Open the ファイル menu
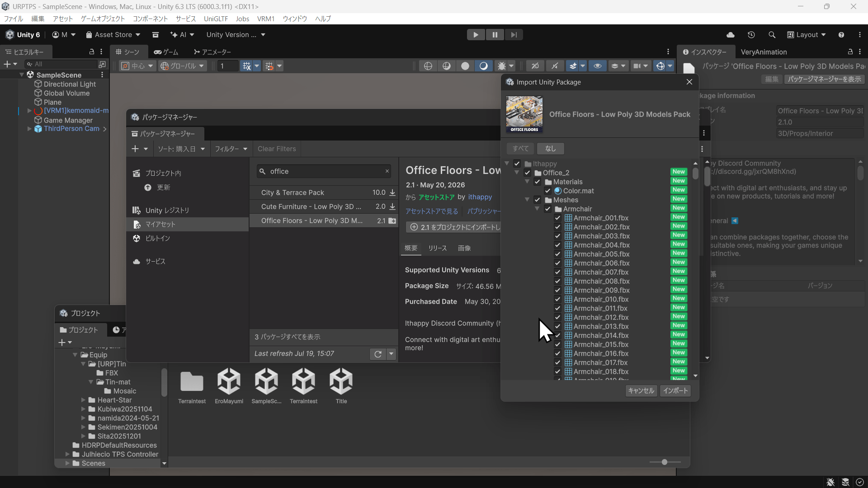The width and height of the screenshot is (868, 488). (x=14, y=19)
